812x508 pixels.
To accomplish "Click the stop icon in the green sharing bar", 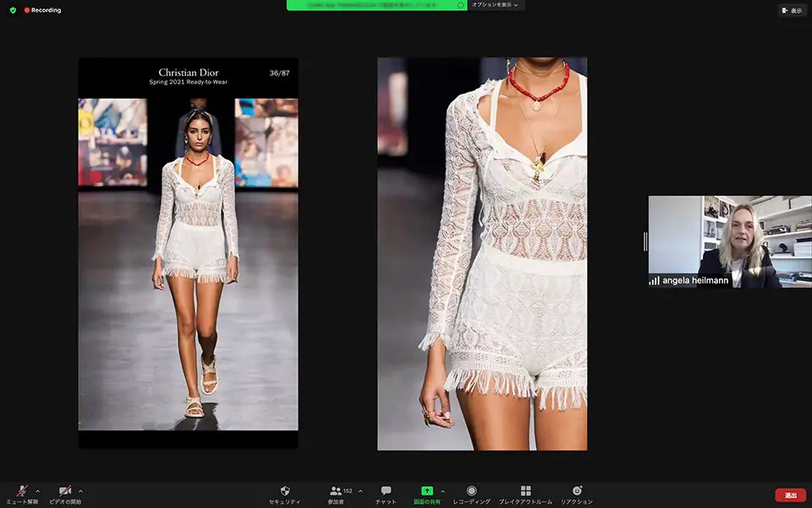I will click(460, 5).
